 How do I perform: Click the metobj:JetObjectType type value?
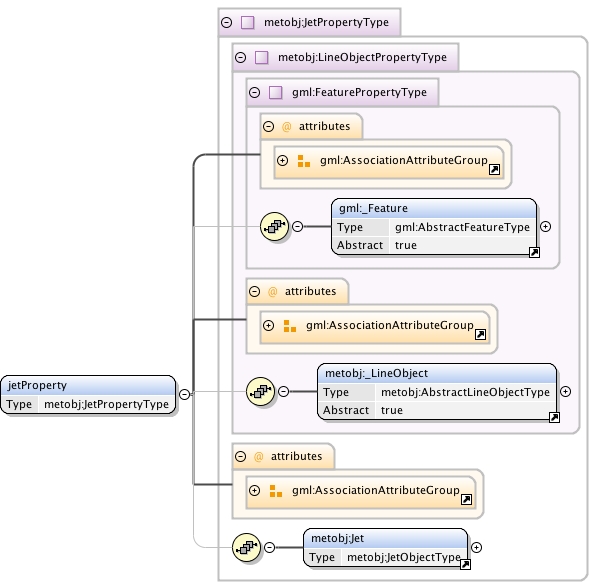coord(403,557)
